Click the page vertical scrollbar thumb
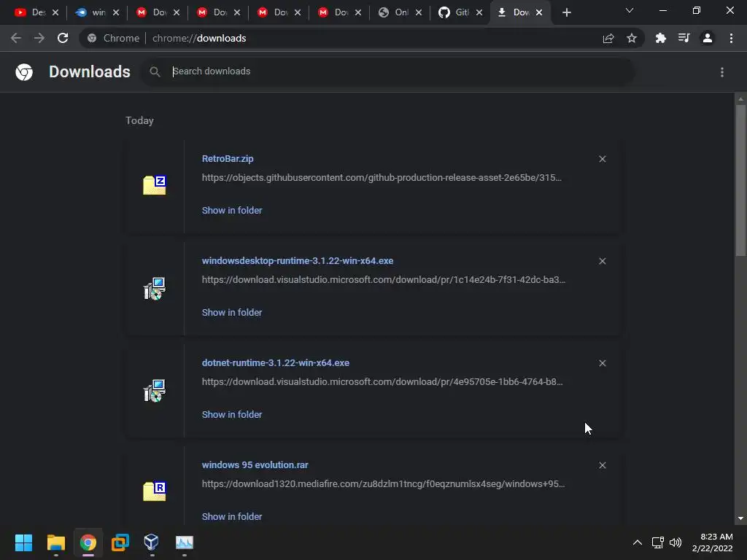Image resolution: width=747 pixels, height=560 pixels. pyautogui.click(x=740, y=181)
